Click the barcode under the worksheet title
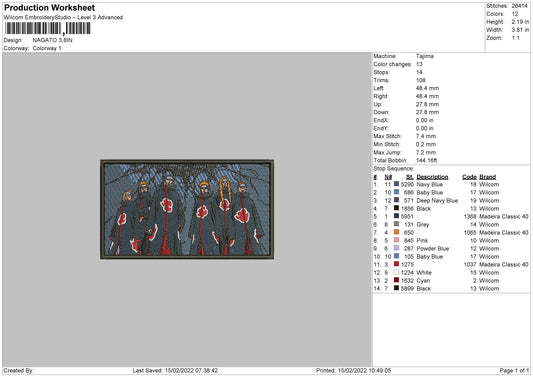 [48, 29]
